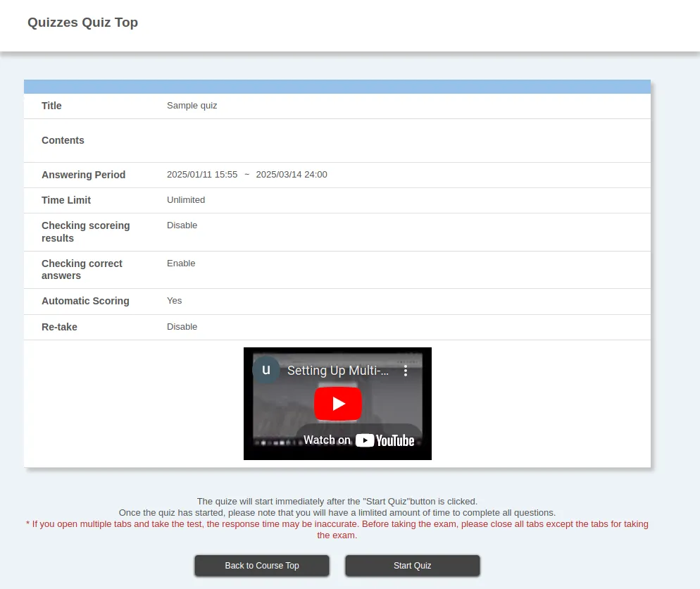Click the Quizzes Quiz Top page heading

[82, 23]
